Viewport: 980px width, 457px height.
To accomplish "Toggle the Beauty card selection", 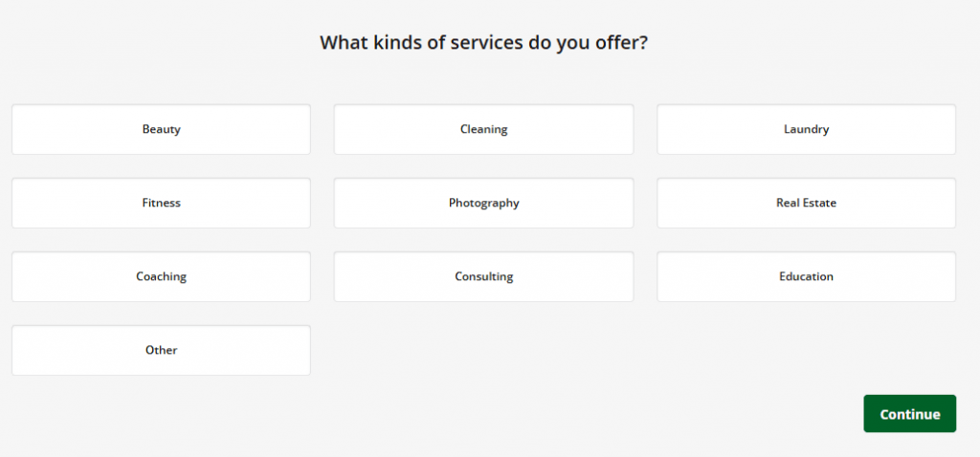I will [161, 129].
